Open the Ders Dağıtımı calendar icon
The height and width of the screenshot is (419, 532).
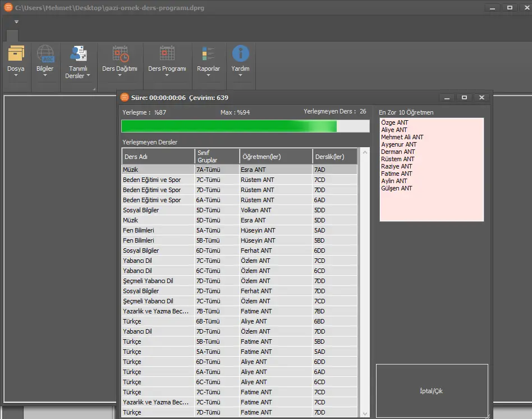120,53
